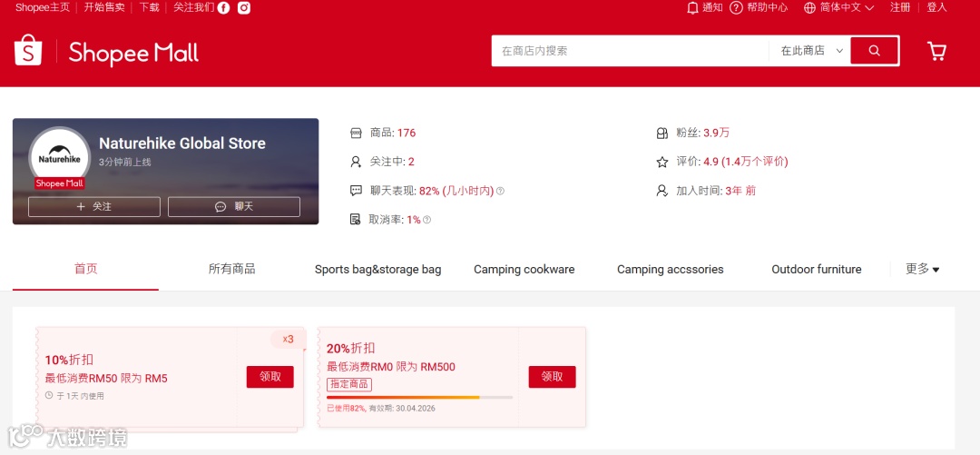The image size is (980, 455).
Task: Click 最低消费RM0 限为 RM500 text
Action: coord(391,368)
